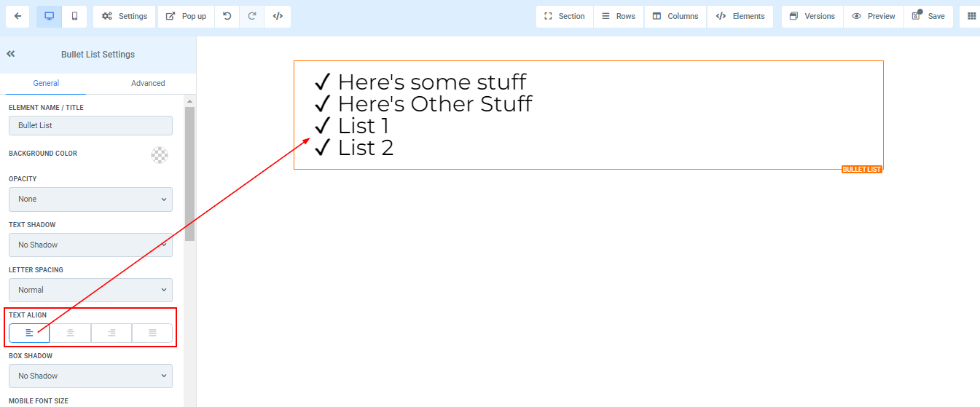Click the back arrow icon
980x407 pixels.
pos(17,16)
